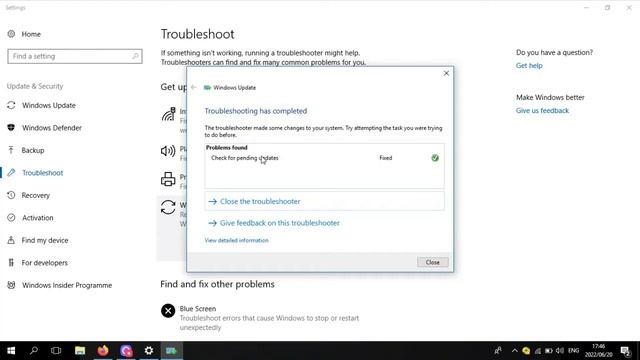Image resolution: width=640 pixels, height=360 pixels.
Task: Click the Close button in dialog
Action: point(433,262)
